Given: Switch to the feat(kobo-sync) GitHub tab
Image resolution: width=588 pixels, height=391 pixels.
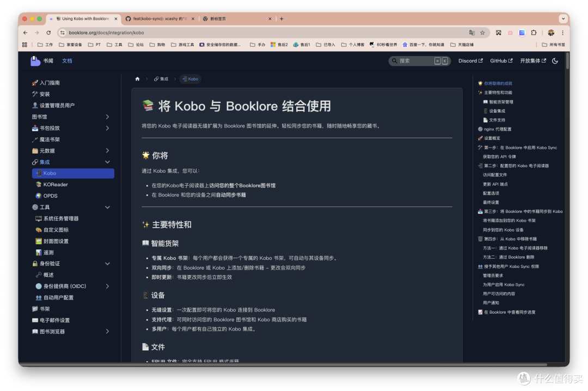Looking at the screenshot, I should tap(160, 19).
